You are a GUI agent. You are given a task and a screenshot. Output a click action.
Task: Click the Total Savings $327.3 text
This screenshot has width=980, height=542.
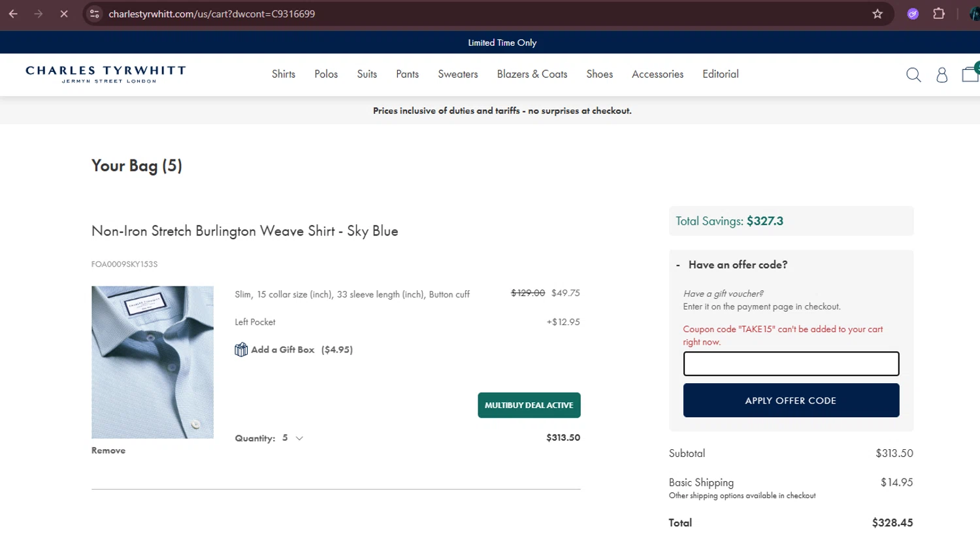pos(729,221)
